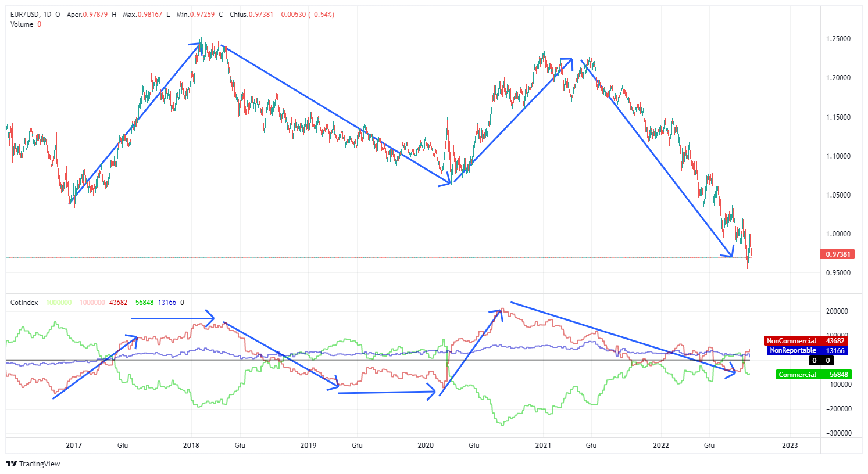Screen dimensions: 868x474
Task: Click the NonReportable series label
Action: click(793, 350)
